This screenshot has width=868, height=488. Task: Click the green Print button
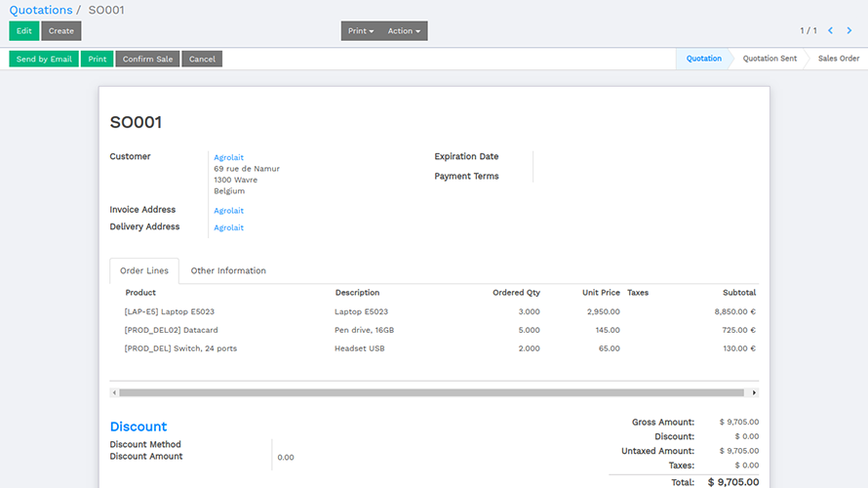[98, 60]
